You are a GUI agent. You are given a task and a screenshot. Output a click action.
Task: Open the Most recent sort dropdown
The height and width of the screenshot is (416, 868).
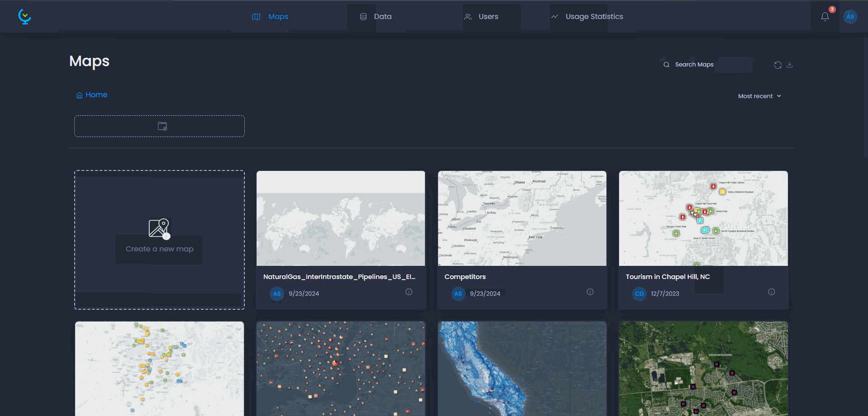coord(759,96)
